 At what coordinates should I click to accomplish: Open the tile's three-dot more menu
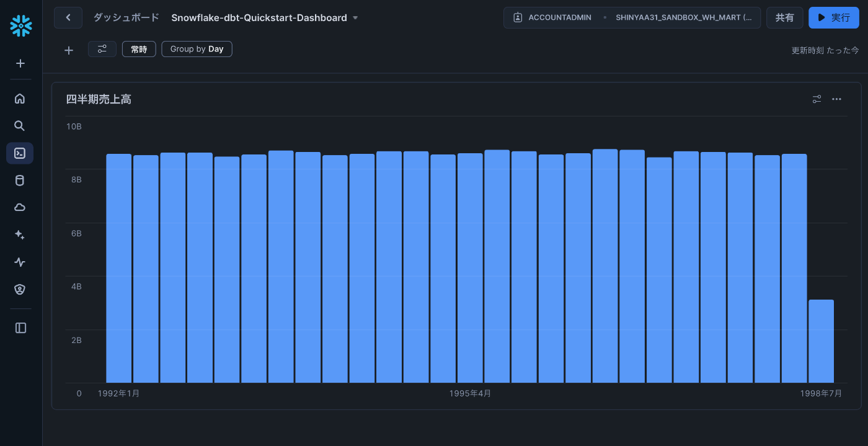(x=837, y=99)
